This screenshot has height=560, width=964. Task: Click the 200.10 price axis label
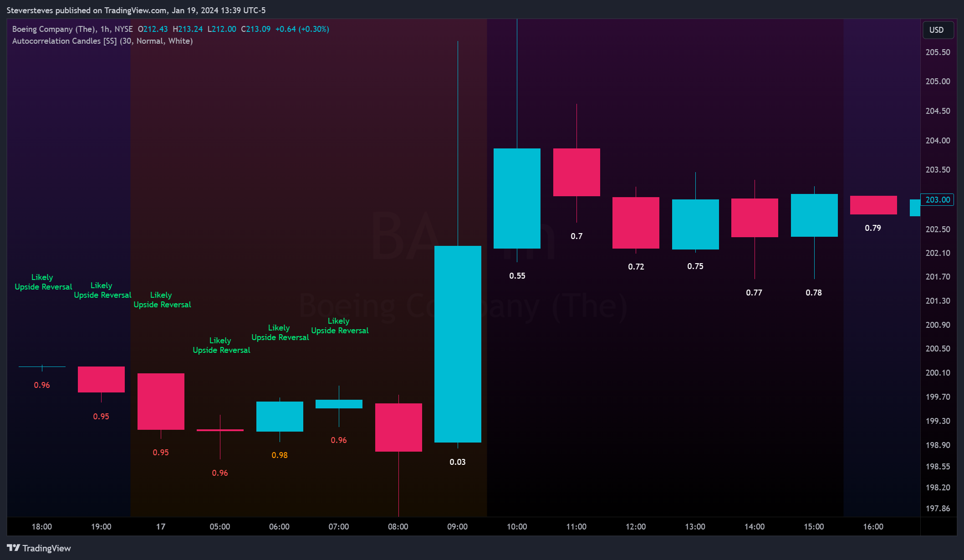(x=938, y=373)
